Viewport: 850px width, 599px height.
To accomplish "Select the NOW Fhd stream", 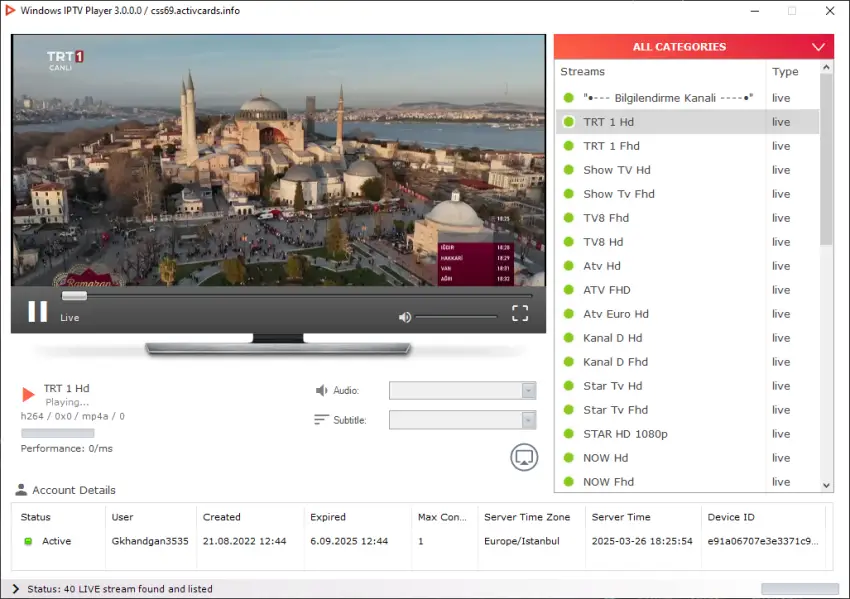I will click(687, 481).
